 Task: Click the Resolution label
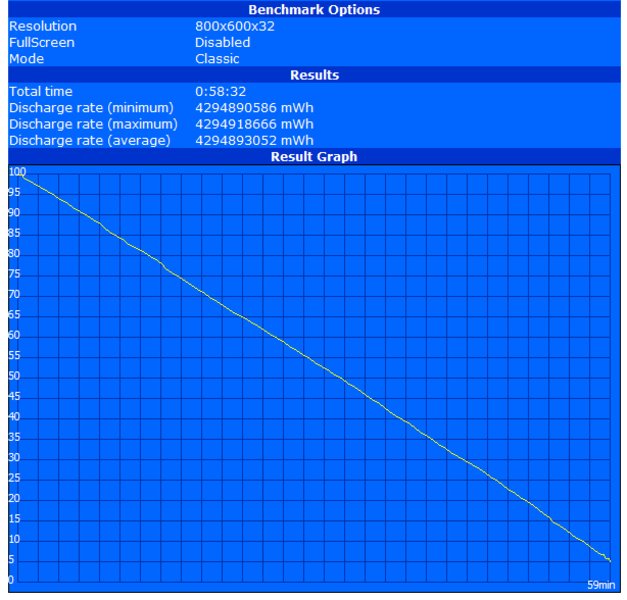point(43,26)
